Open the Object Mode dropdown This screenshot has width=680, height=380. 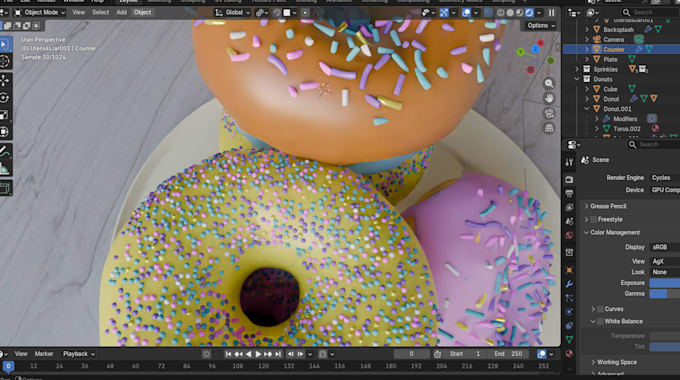click(39, 13)
